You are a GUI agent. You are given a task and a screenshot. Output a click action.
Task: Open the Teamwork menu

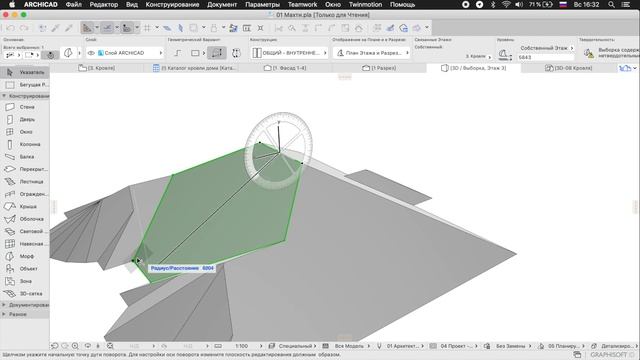pyautogui.click(x=302, y=4)
